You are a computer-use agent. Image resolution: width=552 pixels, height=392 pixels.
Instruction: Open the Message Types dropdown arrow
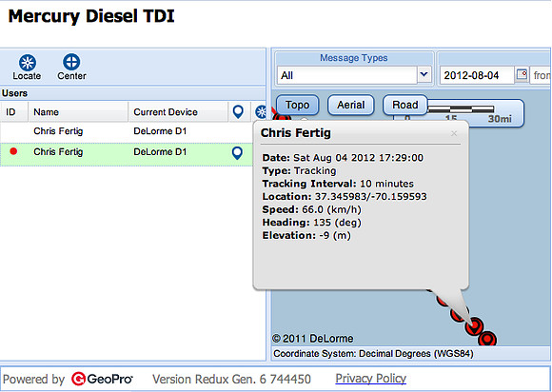pos(424,74)
